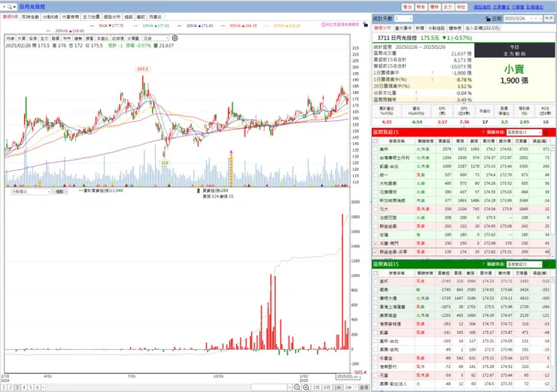
Task: Click help question mark in red 區間買超15 header
Action: [483, 132]
